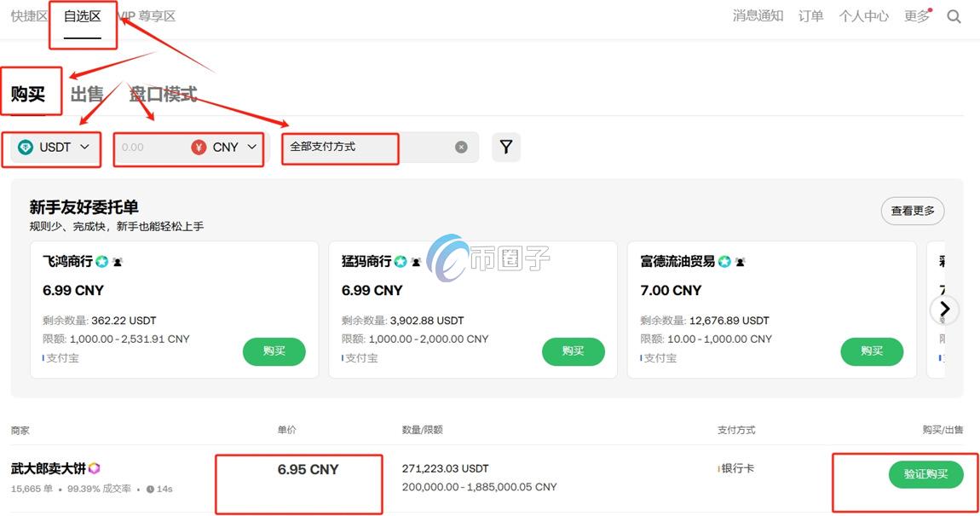The image size is (980, 516).
Task: Click the right carousel arrow
Action: pyautogui.click(x=944, y=310)
